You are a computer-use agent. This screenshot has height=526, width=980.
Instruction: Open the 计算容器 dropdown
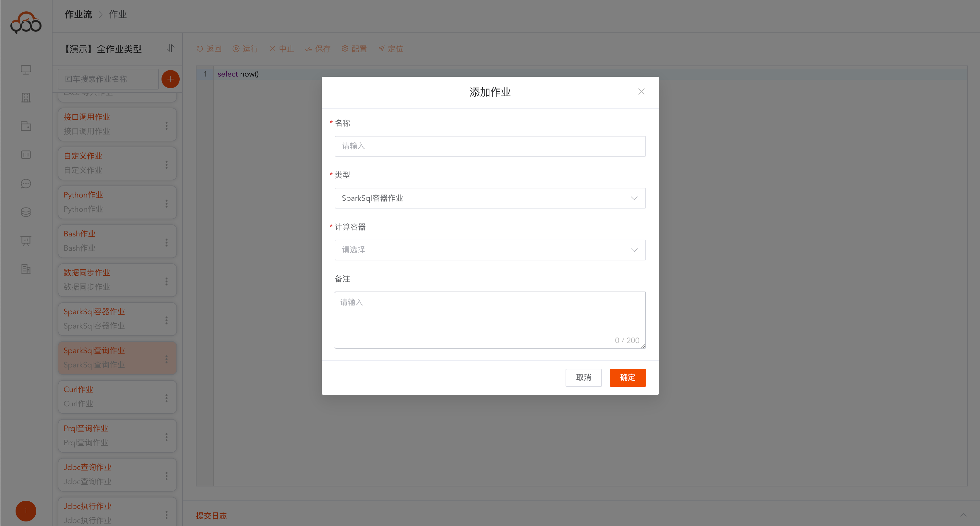pyautogui.click(x=490, y=250)
